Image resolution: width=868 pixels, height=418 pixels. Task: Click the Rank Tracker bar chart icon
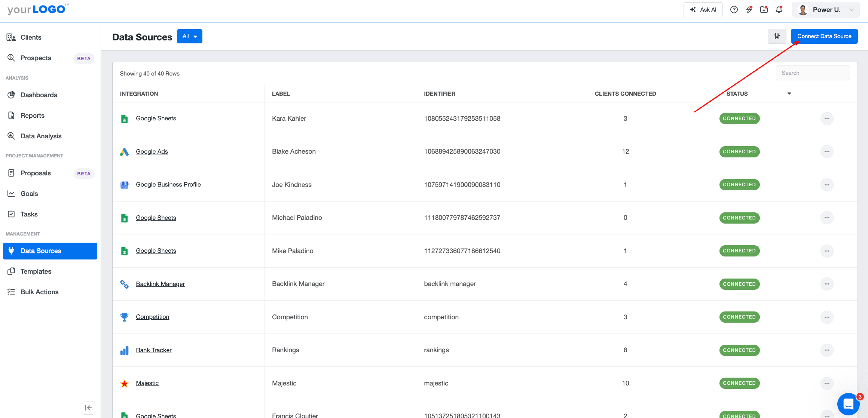(124, 350)
